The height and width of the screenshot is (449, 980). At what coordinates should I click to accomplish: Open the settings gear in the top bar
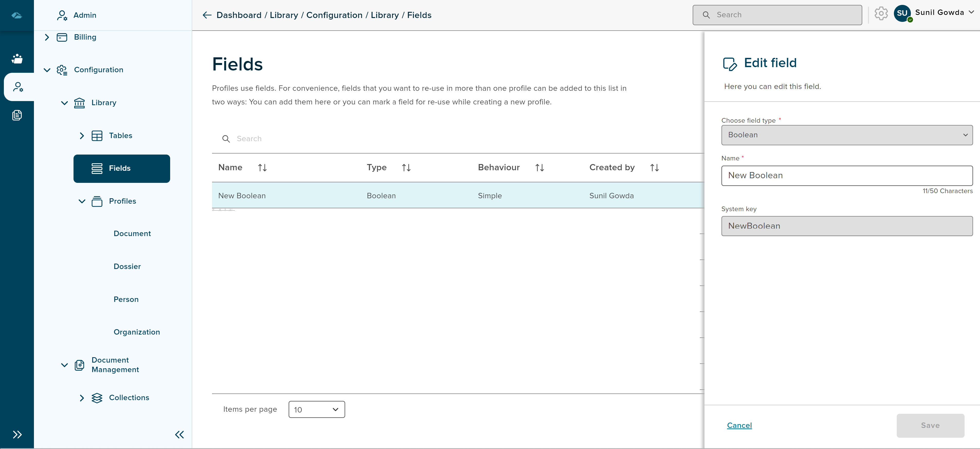(881, 14)
